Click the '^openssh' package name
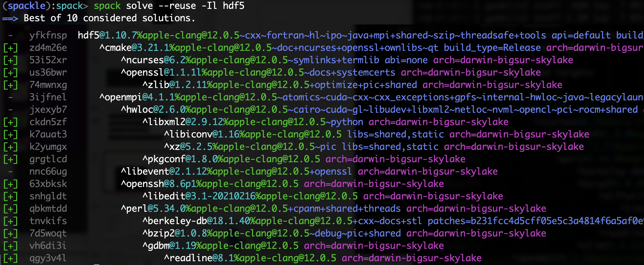644x265 pixels. 142,184
